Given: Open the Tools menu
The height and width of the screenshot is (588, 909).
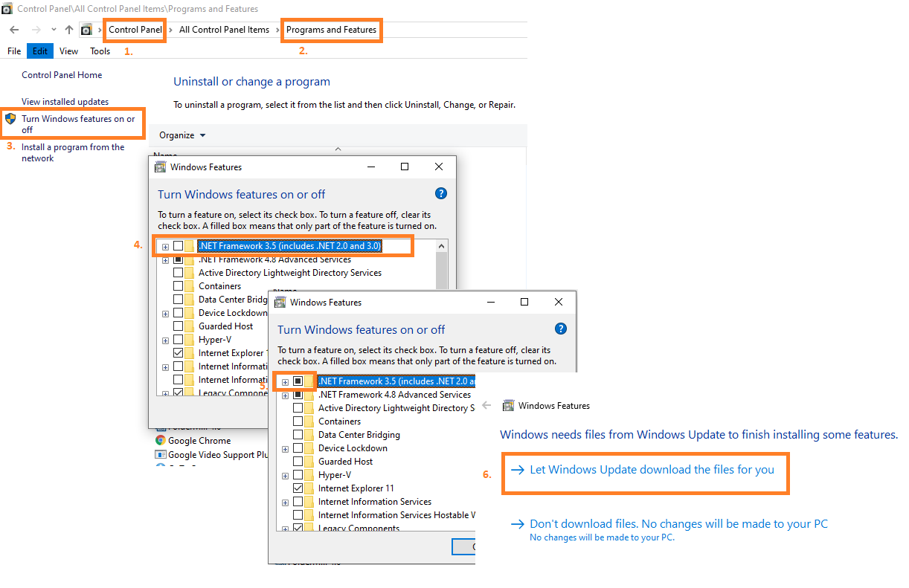Looking at the screenshot, I should point(100,51).
